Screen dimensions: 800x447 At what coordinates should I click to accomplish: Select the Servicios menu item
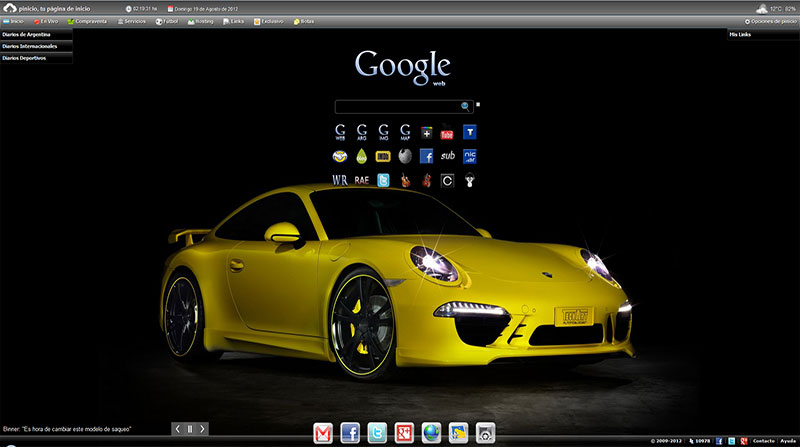coord(131,20)
